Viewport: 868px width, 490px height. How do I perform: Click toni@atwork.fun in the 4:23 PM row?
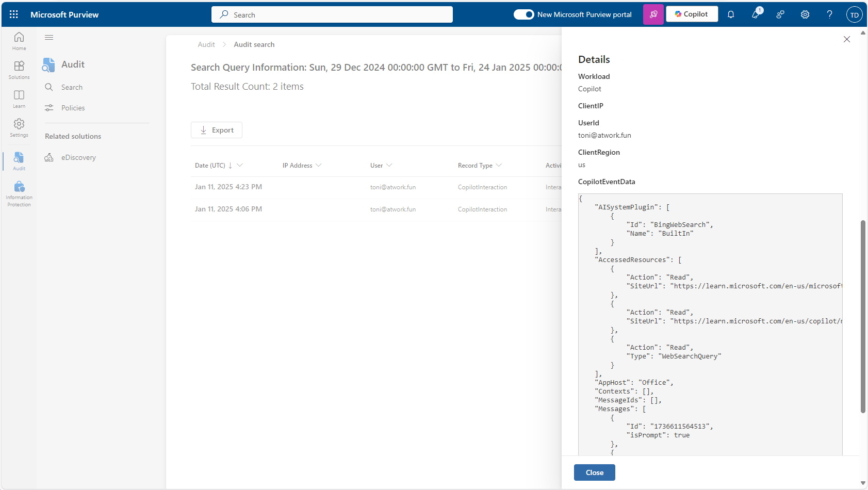click(393, 187)
